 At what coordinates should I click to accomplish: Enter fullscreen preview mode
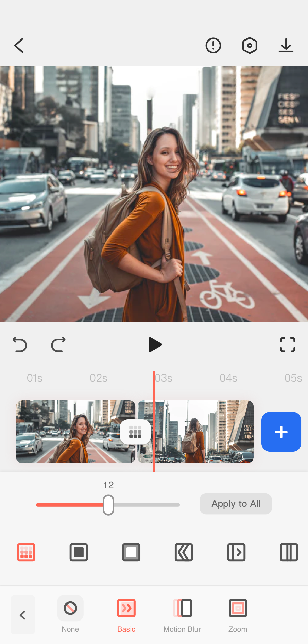coord(287,344)
